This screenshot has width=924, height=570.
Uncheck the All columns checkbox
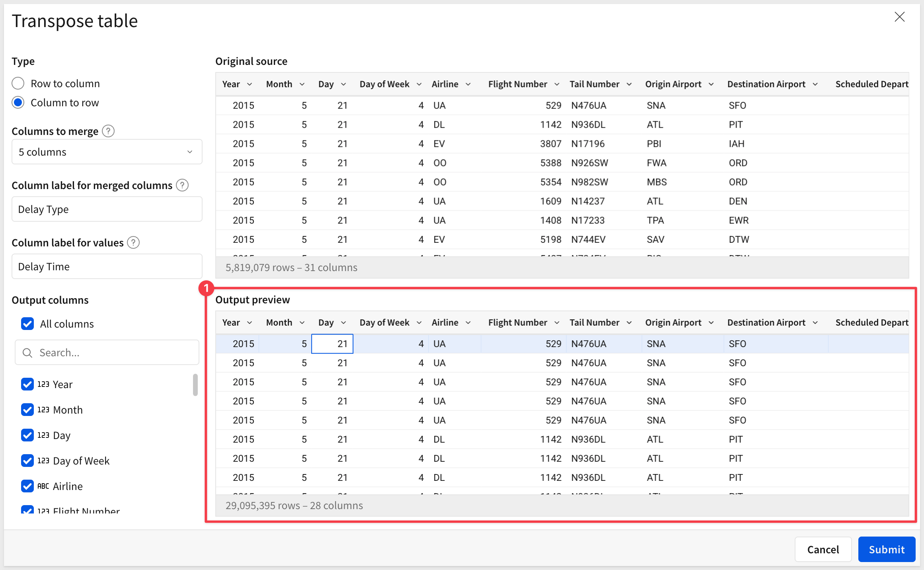(27, 324)
